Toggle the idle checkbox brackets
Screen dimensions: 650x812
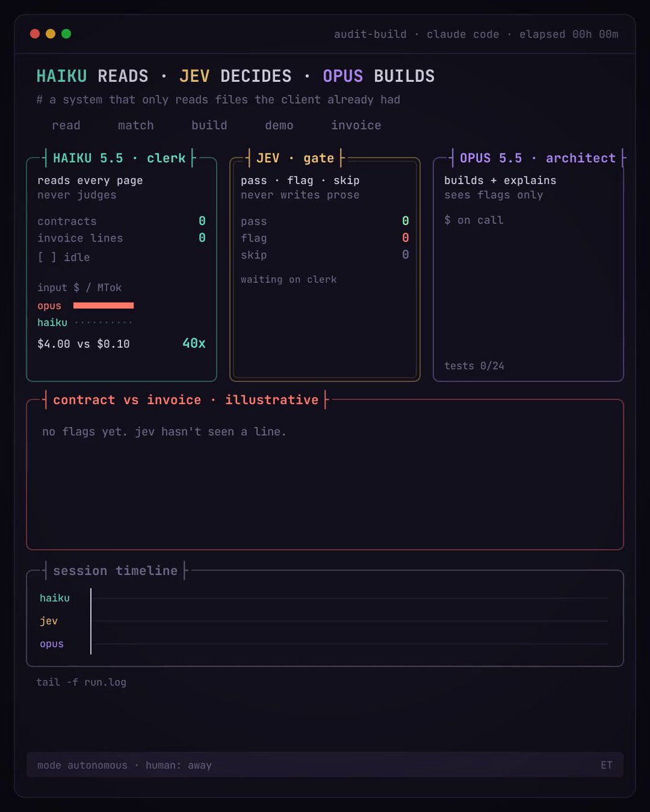click(47, 257)
